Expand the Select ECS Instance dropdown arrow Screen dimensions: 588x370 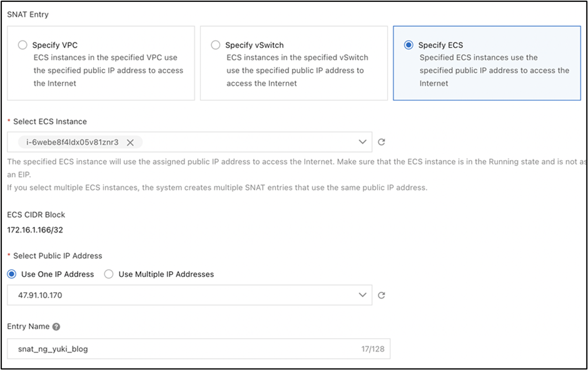click(362, 142)
